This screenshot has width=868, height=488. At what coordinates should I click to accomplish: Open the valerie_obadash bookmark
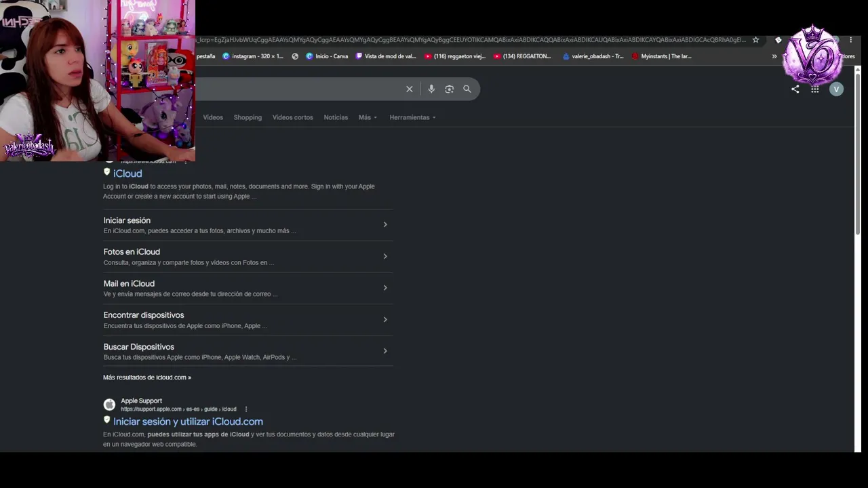tap(593, 56)
